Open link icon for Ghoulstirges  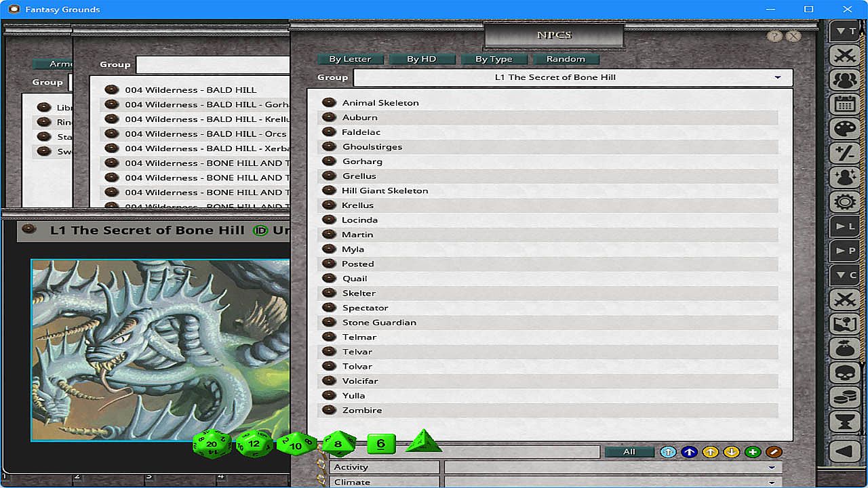[x=329, y=146]
